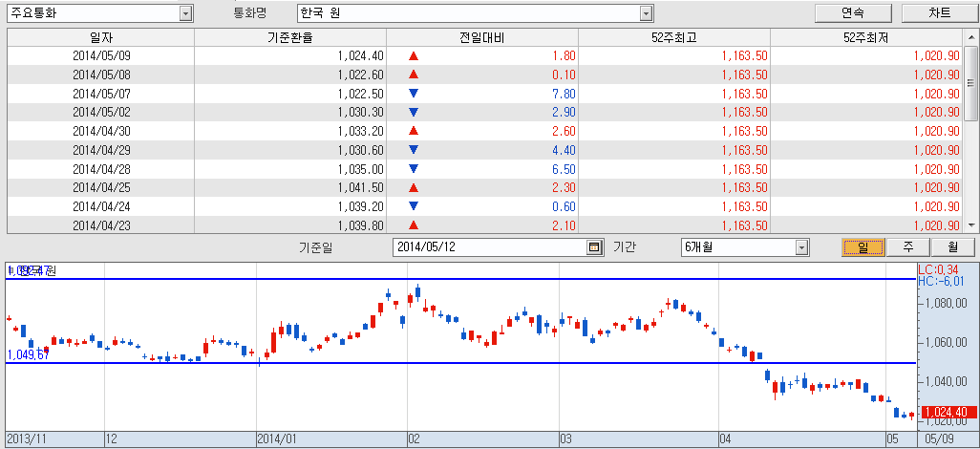Click the rate value 1,030.60

[x=361, y=149]
